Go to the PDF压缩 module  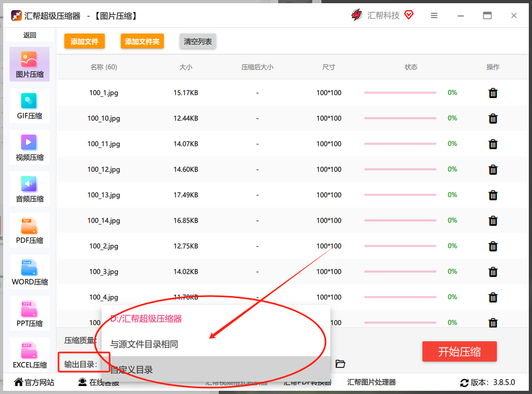[x=29, y=231]
